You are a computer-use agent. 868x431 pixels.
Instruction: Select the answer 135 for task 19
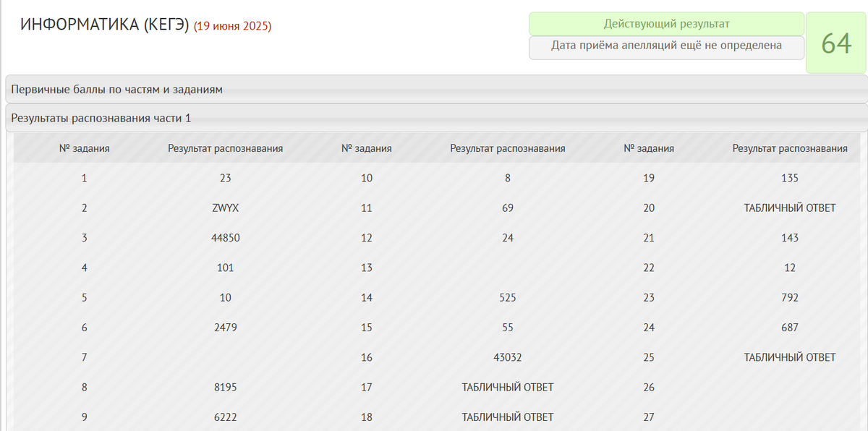click(x=790, y=178)
